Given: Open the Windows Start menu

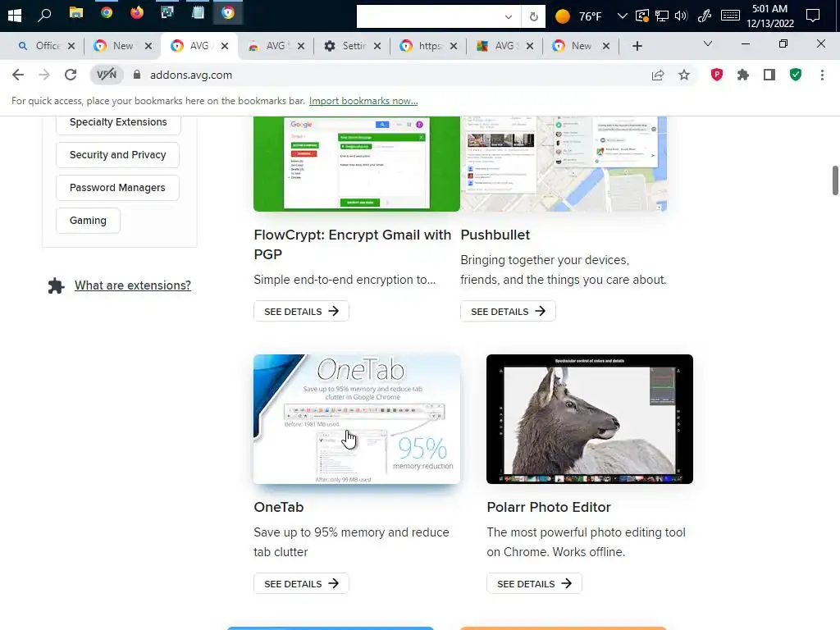Looking at the screenshot, I should pyautogui.click(x=15, y=15).
